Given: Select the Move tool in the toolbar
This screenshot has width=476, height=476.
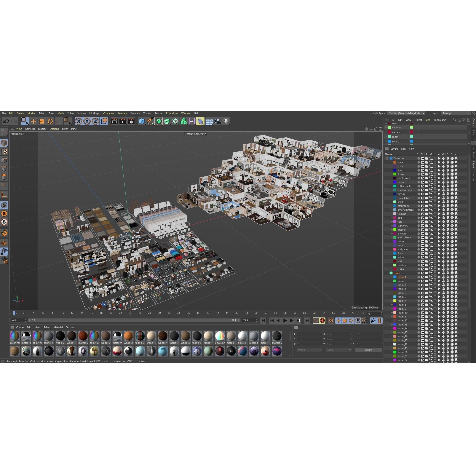Looking at the screenshot, I should click(33, 121).
